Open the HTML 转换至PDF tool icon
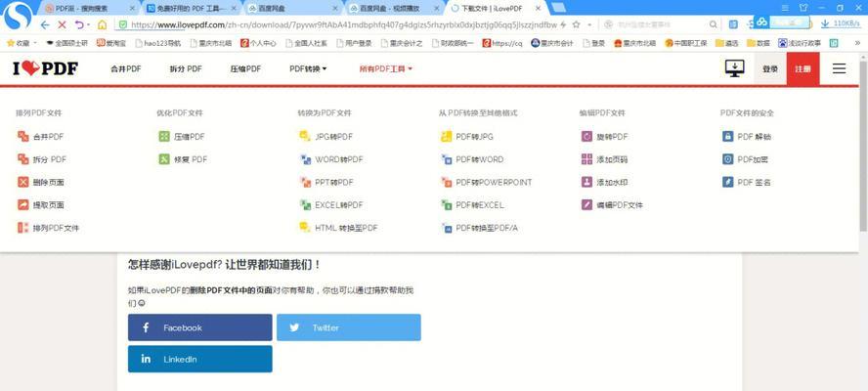This screenshot has width=868, height=391. click(305, 228)
